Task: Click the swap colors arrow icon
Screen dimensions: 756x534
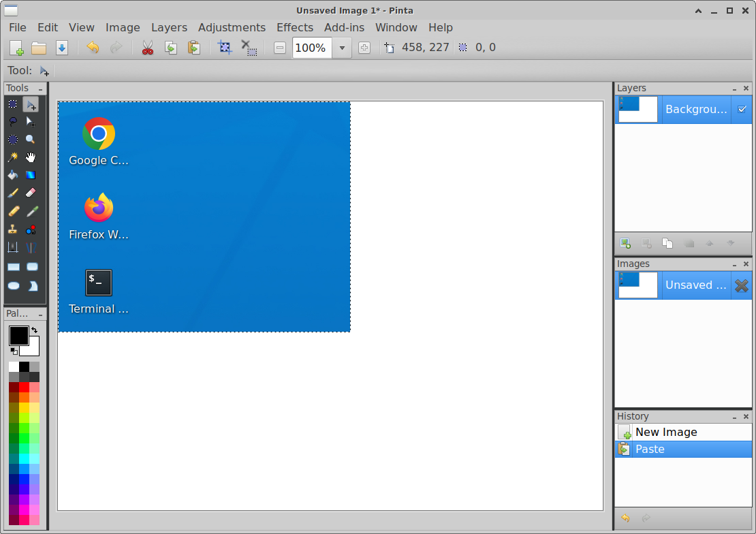Action: click(x=35, y=330)
